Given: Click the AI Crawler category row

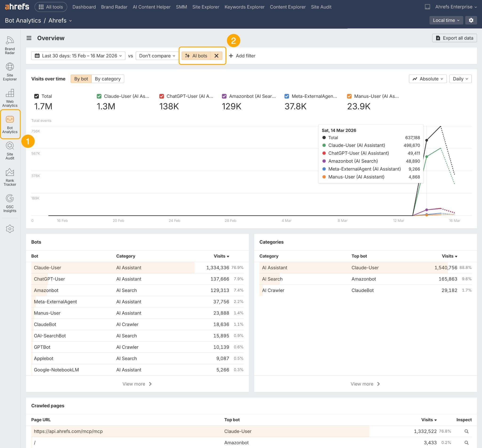Looking at the screenshot, I should [x=365, y=290].
